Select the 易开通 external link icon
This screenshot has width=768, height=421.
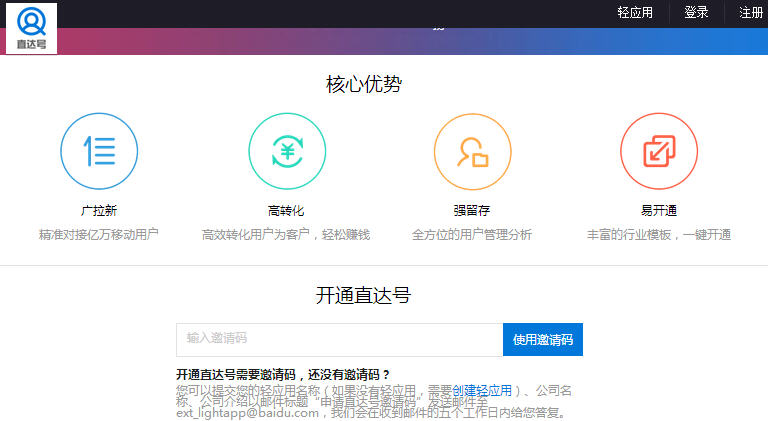tap(659, 151)
